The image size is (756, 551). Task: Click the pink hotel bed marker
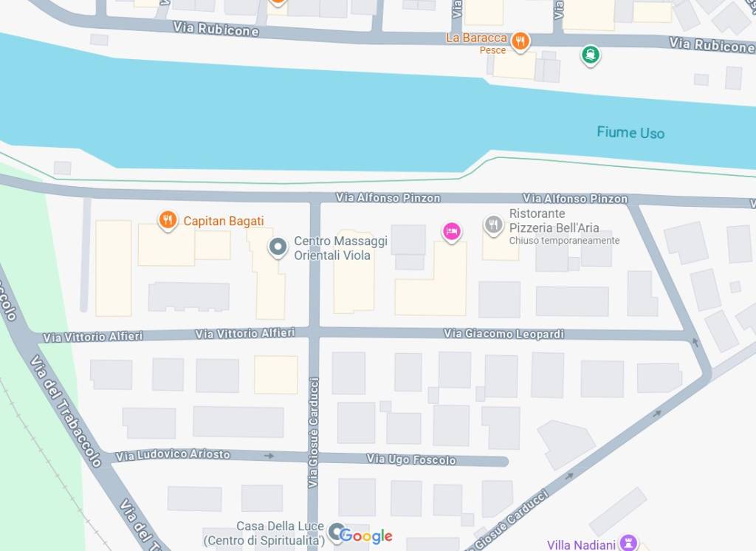[x=451, y=232]
